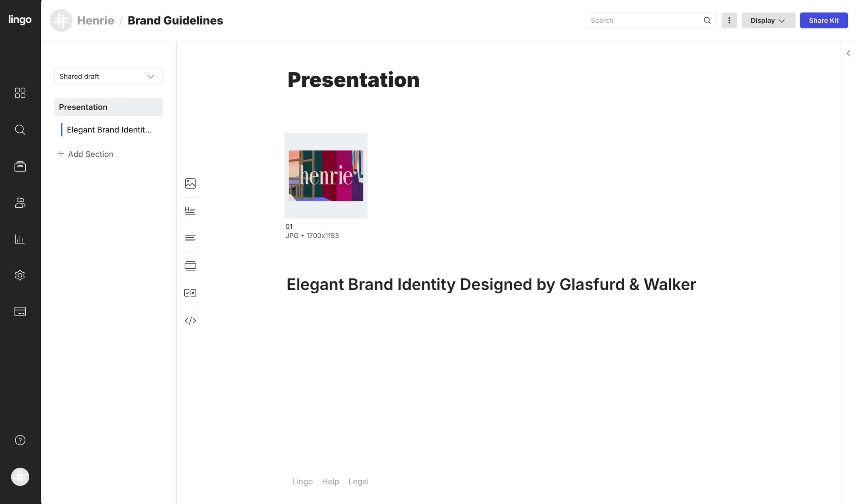Click the Share Kit button
The image size is (857, 504).
coord(824,20)
